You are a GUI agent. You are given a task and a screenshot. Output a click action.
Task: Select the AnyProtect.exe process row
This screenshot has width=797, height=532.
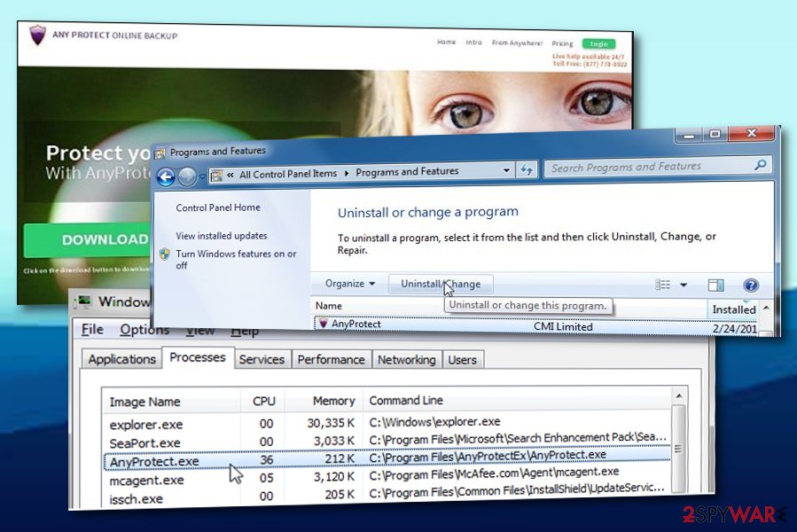(x=387, y=458)
